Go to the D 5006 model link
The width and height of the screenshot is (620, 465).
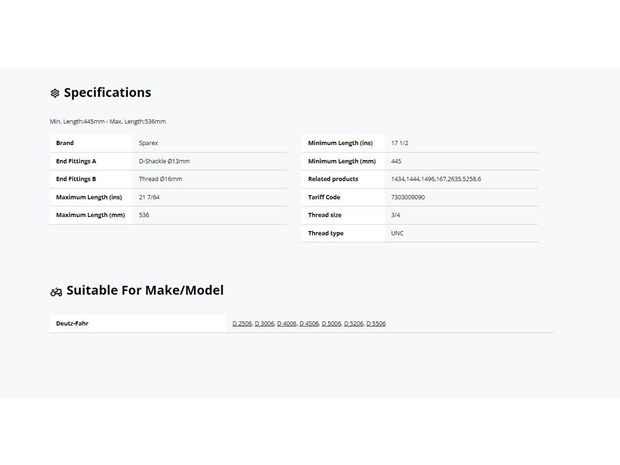pyautogui.click(x=331, y=323)
